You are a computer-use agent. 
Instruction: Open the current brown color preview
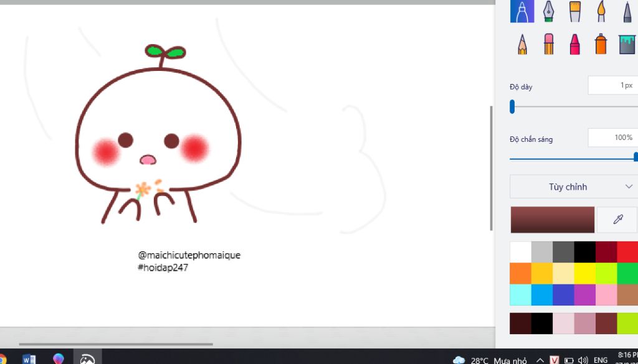553,220
